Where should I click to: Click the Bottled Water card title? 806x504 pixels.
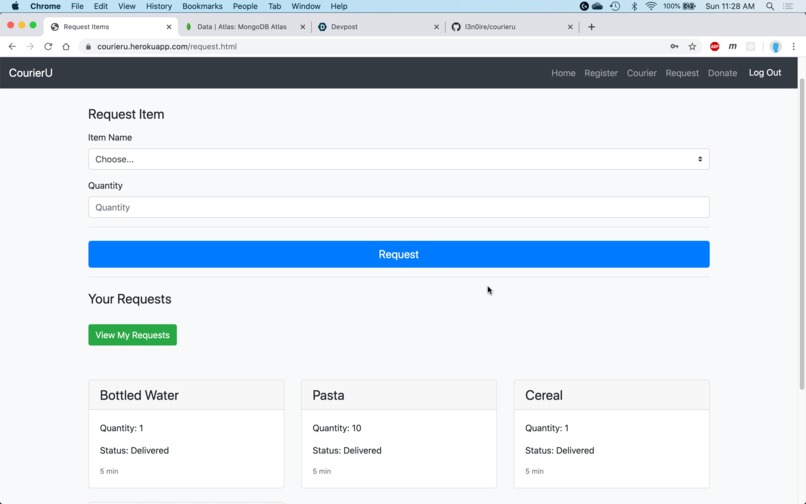[x=139, y=395]
